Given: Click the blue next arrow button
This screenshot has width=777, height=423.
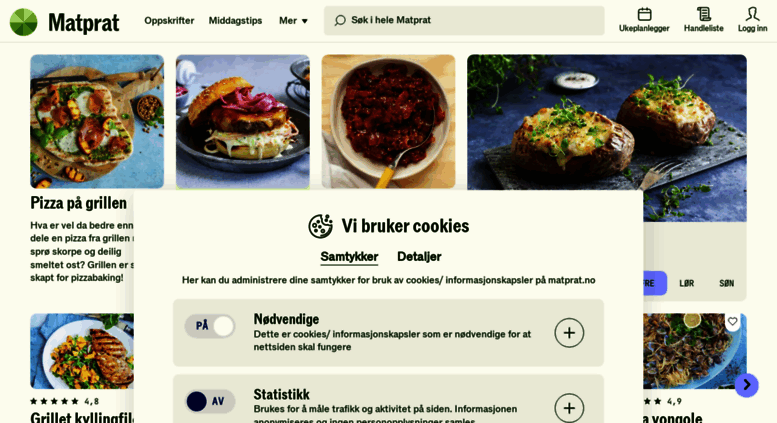Looking at the screenshot, I should click(x=747, y=385).
